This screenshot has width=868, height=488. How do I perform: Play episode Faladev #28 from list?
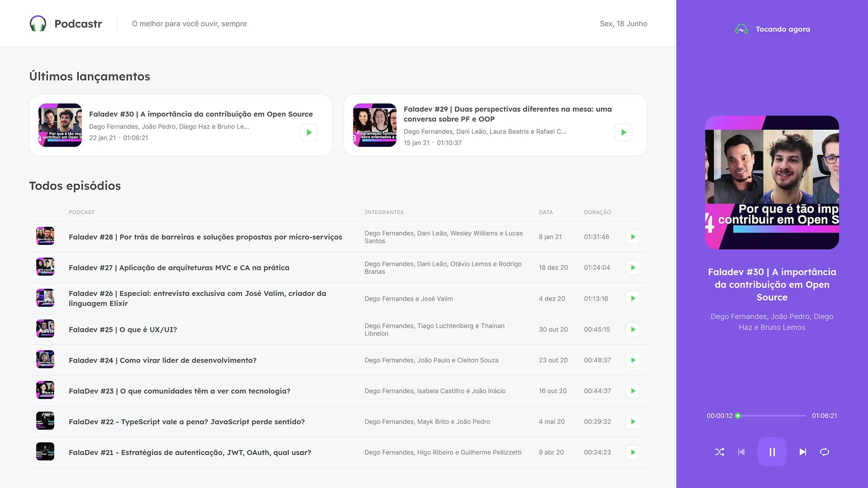633,237
